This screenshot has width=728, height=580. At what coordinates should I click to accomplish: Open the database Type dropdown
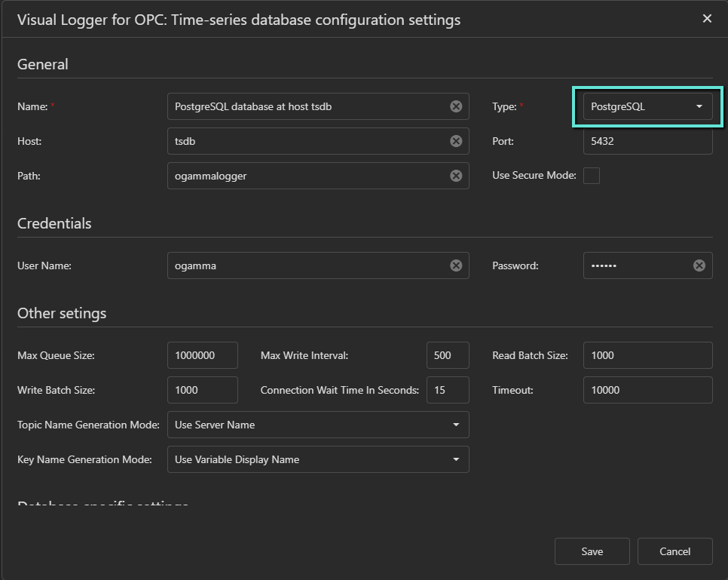(x=647, y=106)
